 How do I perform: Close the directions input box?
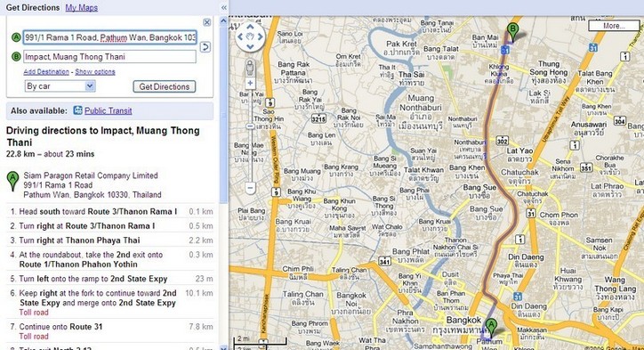207,22
